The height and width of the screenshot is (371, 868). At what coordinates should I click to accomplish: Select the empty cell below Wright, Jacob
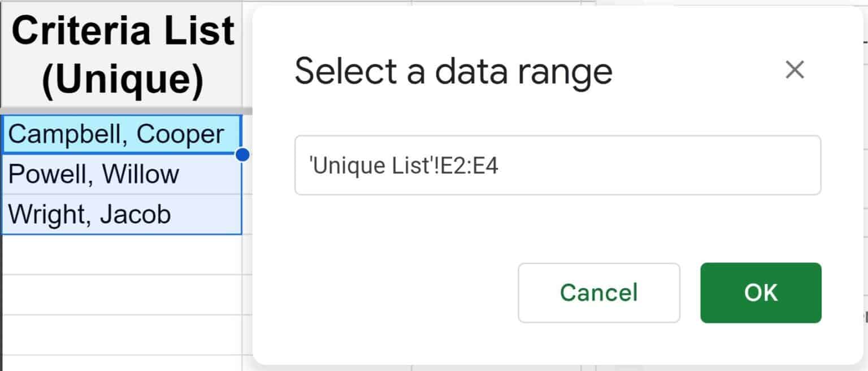click(x=122, y=255)
